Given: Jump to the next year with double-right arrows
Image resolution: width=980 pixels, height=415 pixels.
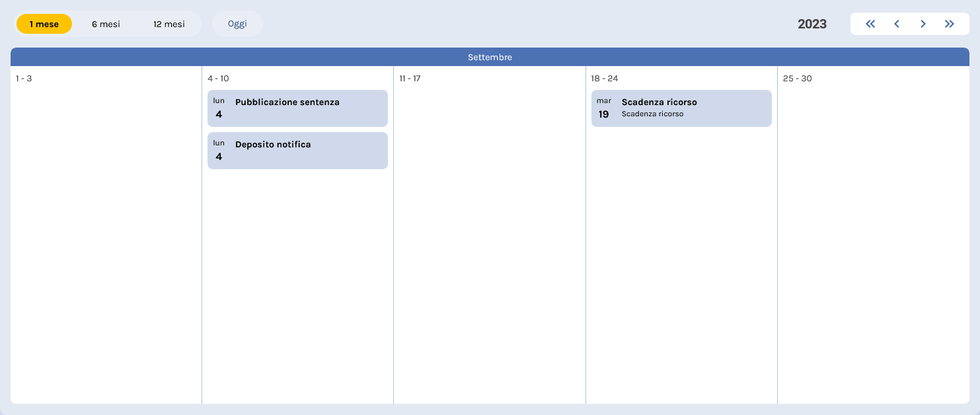Looking at the screenshot, I should (950, 24).
